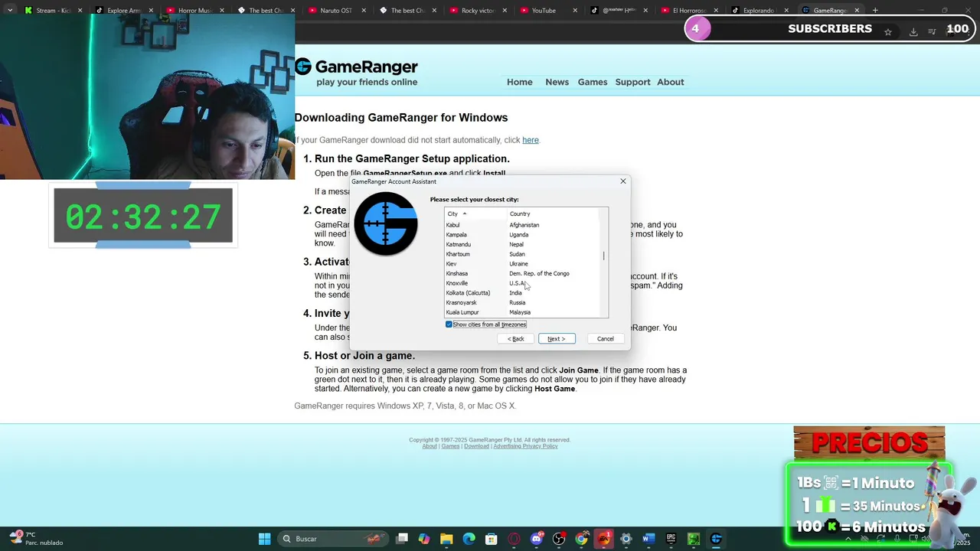Click Back button in Account Assistant
This screenshot has height=551, width=980.
click(x=516, y=338)
